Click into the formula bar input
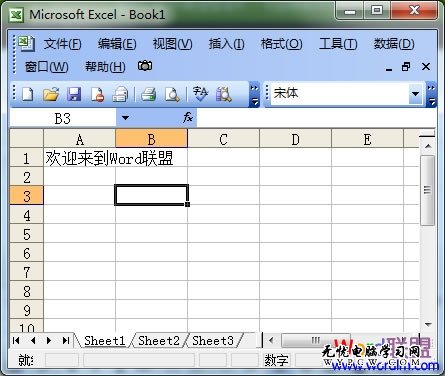 [316, 118]
